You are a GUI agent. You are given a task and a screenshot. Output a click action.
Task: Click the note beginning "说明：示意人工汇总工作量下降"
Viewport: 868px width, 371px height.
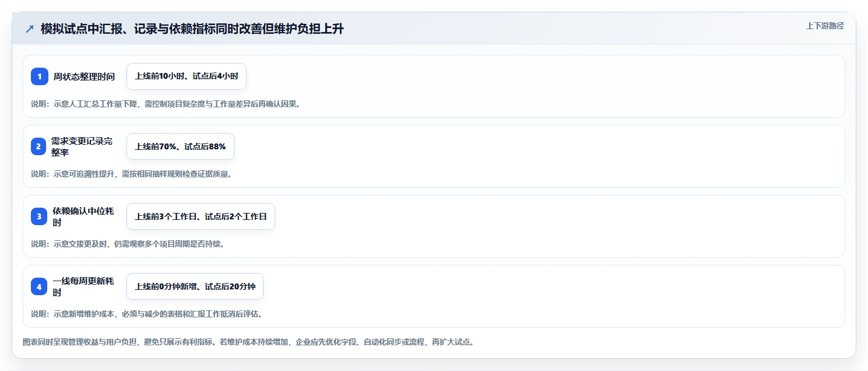[x=166, y=104]
